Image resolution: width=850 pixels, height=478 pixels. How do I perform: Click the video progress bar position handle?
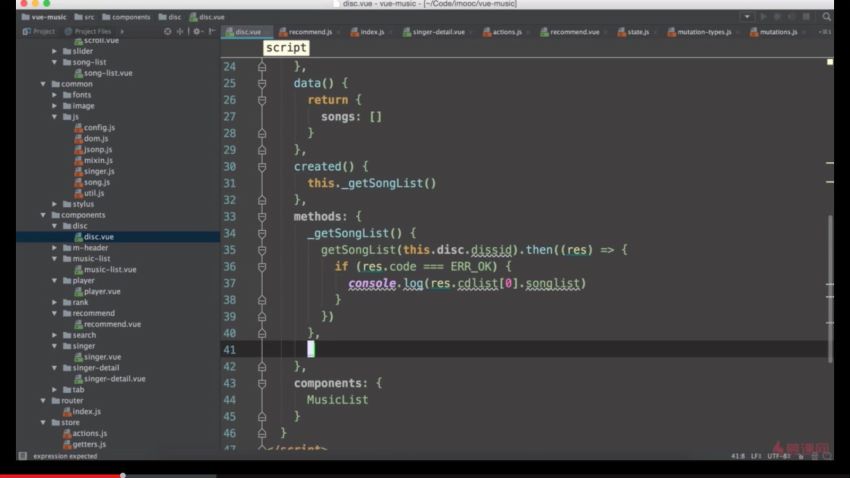123,475
